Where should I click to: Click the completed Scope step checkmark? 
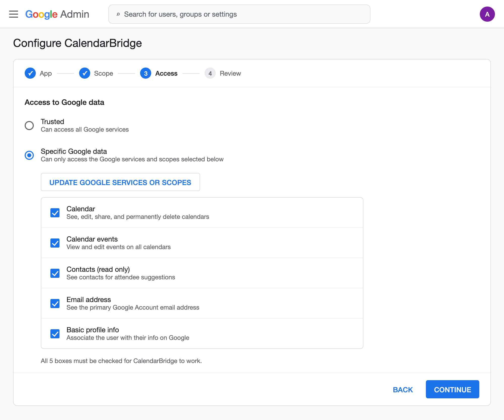click(85, 73)
